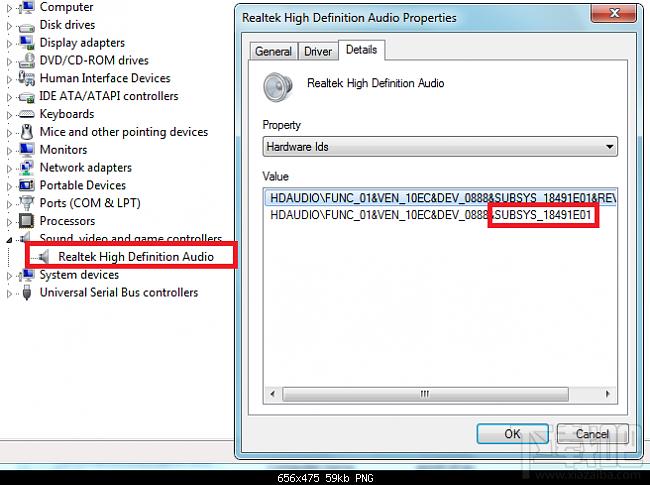650x485 pixels.
Task: Expand the Keyboards node
Action: [x=9, y=114]
